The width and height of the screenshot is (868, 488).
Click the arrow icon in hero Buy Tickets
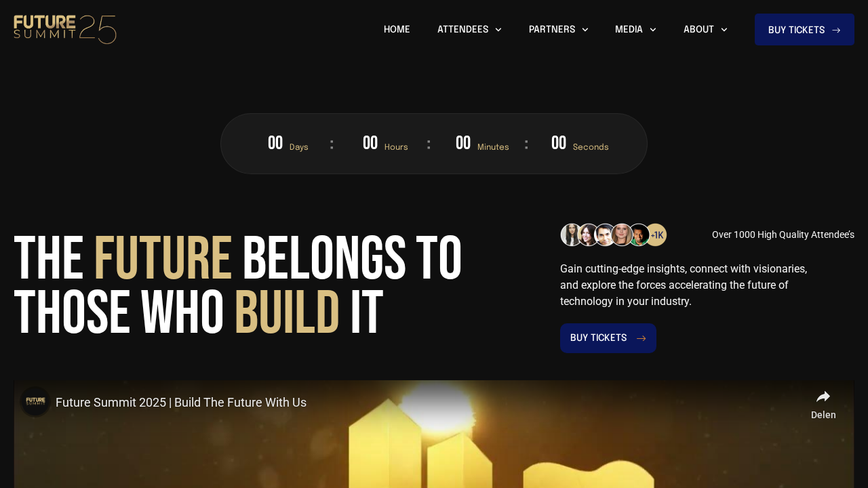(641, 338)
